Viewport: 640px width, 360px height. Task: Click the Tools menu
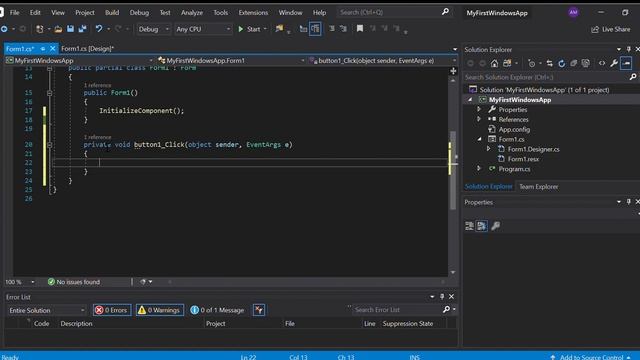(220, 13)
